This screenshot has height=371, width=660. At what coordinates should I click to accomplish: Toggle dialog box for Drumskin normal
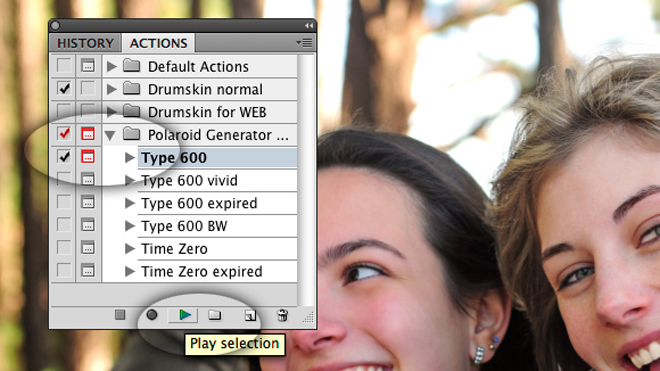(x=88, y=88)
